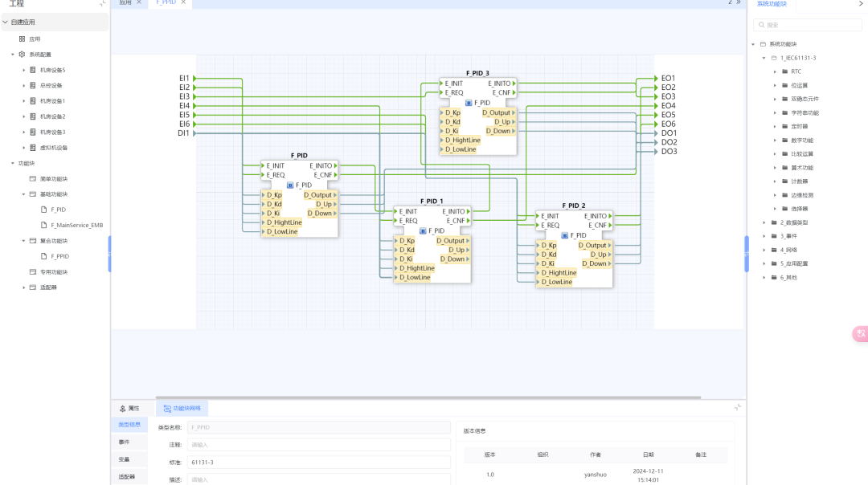Click the blue F_PID type icon in F_PID_3 block
The height and width of the screenshot is (485, 868).
[x=469, y=103]
